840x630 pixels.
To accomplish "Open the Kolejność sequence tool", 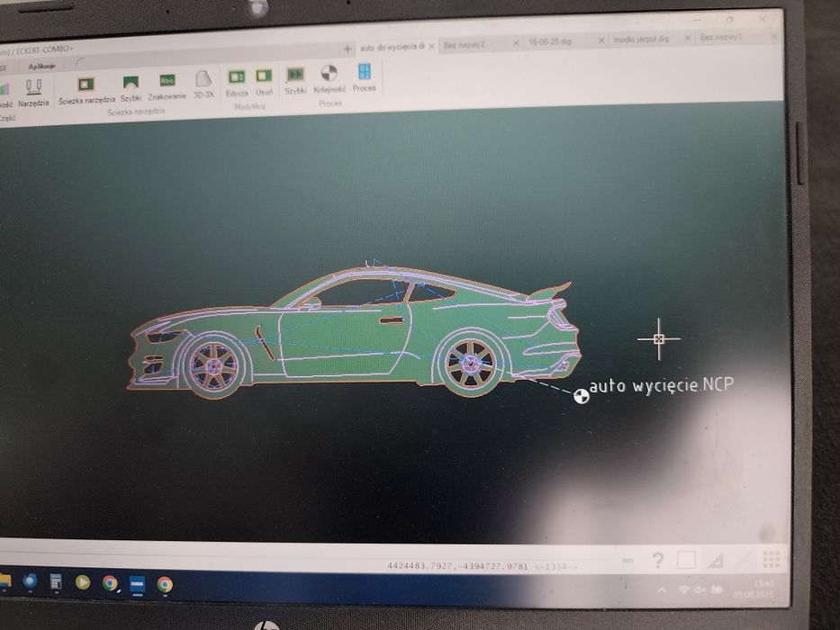I will (x=330, y=79).
